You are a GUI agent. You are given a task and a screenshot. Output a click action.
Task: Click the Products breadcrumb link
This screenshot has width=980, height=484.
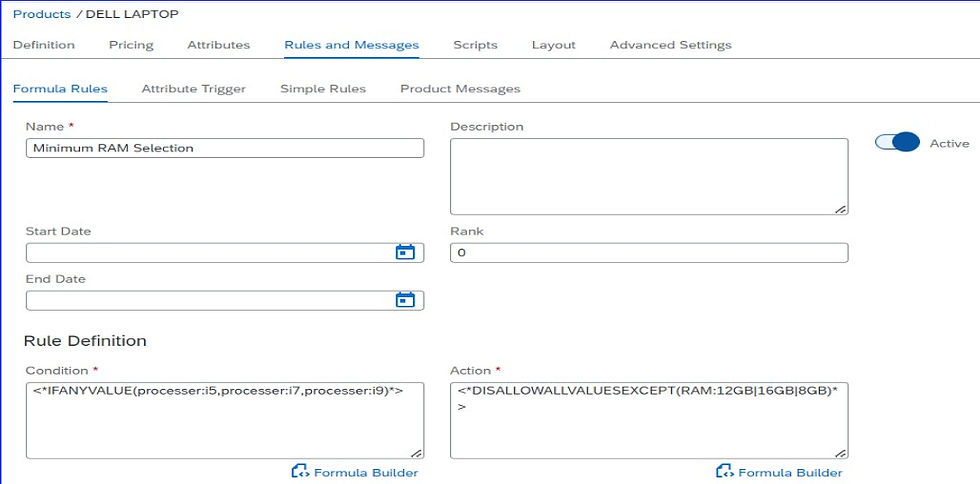click(x=41, y=14)
